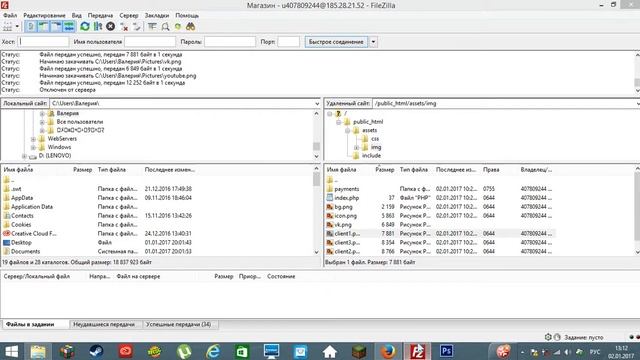Select the Documents folder in local list

[x=25, y=251]
